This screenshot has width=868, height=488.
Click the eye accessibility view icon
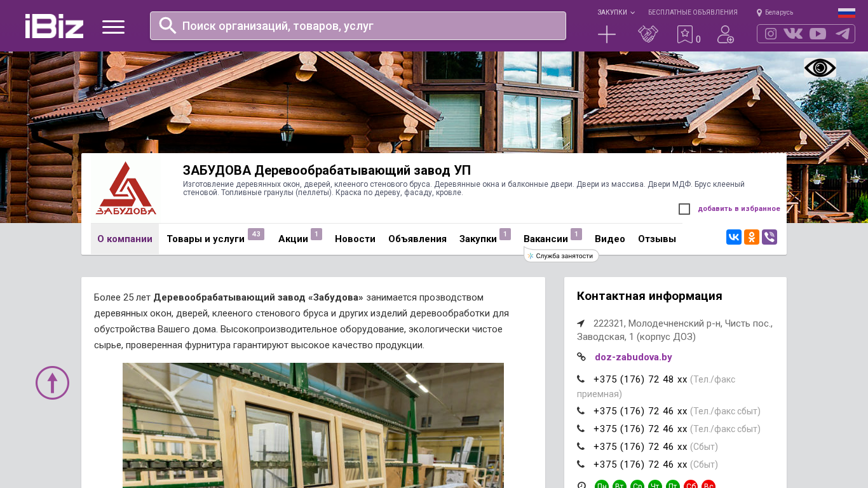(x=820, y=68)
